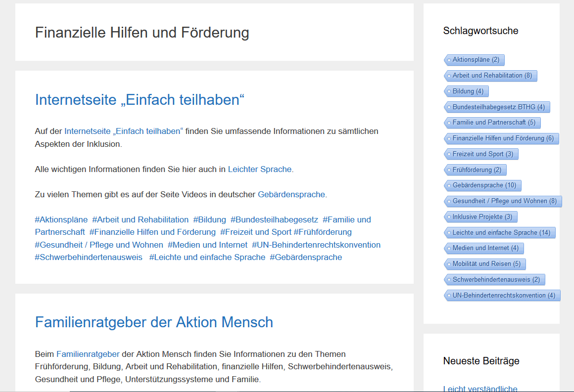Choose tag 'Schwerbehindertenausweis (2)' in sidebar
Viewport: 574px width, 392px height.
pyautogui.click(x=494, y=280)
